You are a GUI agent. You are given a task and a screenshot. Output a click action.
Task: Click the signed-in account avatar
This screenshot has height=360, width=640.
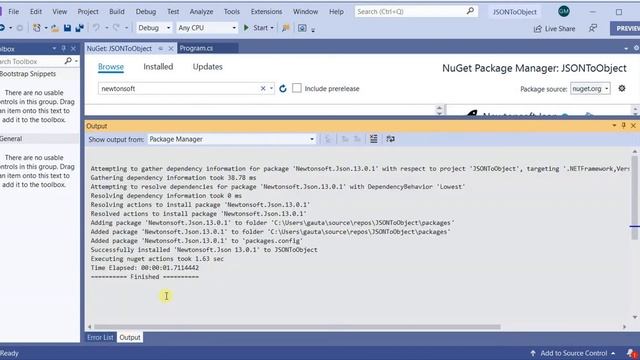point(564,11)
